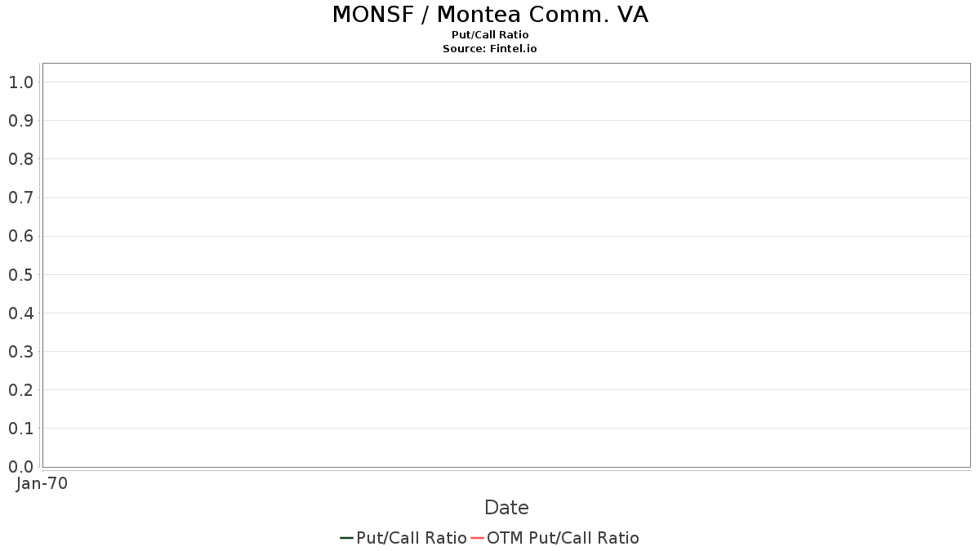Select the 0.3 y-axis tick label
Screen dimensions: 980x551
tap(20, 352)
